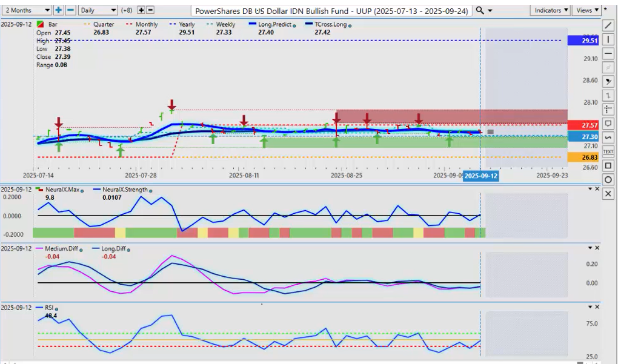Pick the circle shape drawing tool
The height and width of the screenshot is (364, 618).
pos(608,180)
